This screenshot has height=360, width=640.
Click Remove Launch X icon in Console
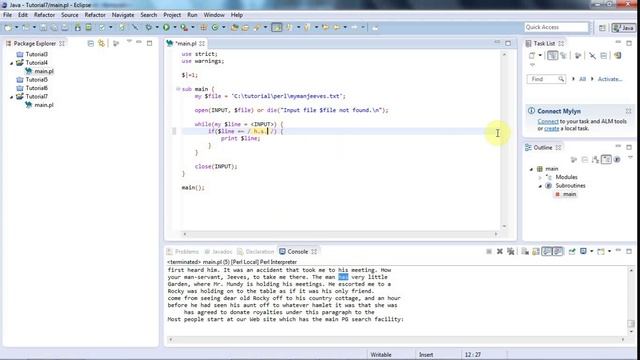[x=500, y=251]
